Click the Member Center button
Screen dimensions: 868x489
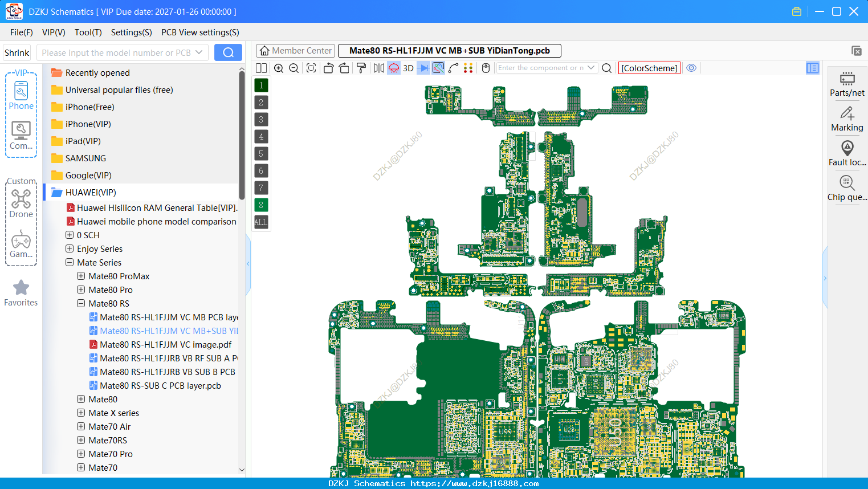[295, 51]
